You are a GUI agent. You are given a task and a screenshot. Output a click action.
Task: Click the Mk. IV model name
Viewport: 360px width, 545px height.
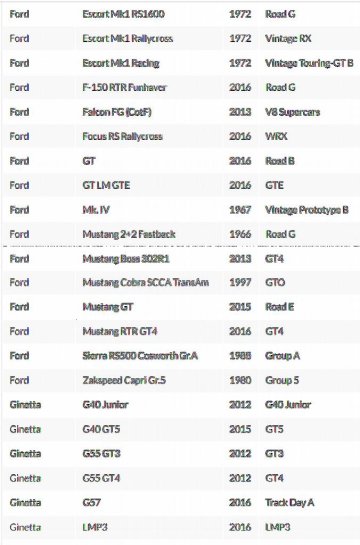point(96,210)
